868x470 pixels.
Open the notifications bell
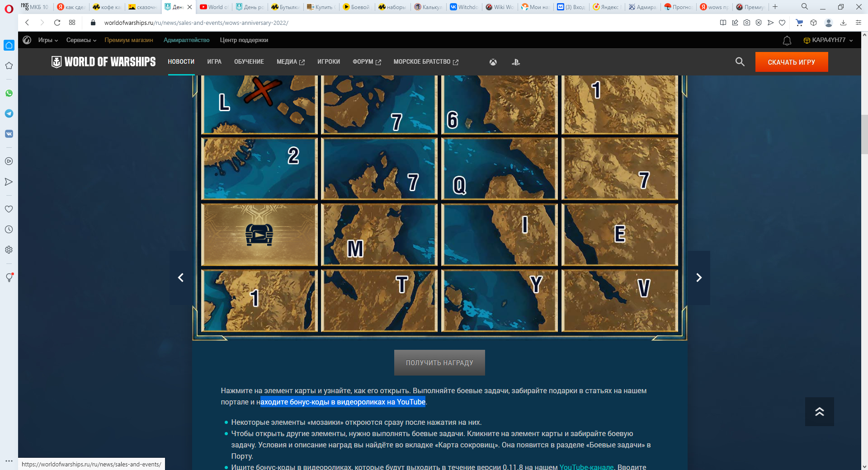(787, 41)
